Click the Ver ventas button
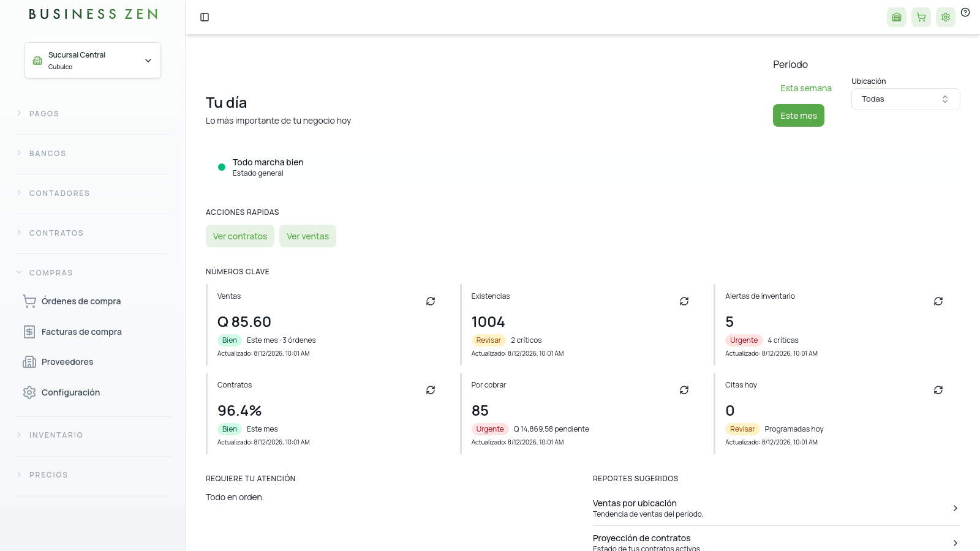This screenshot has width=980, height=551. pyautogui.click(x=307, y=236)
